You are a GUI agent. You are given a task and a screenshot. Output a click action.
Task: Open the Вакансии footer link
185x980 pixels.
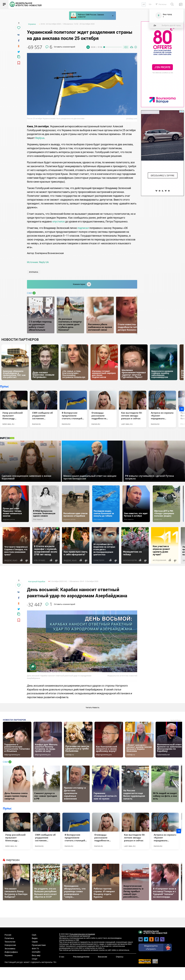click(103, 957)
